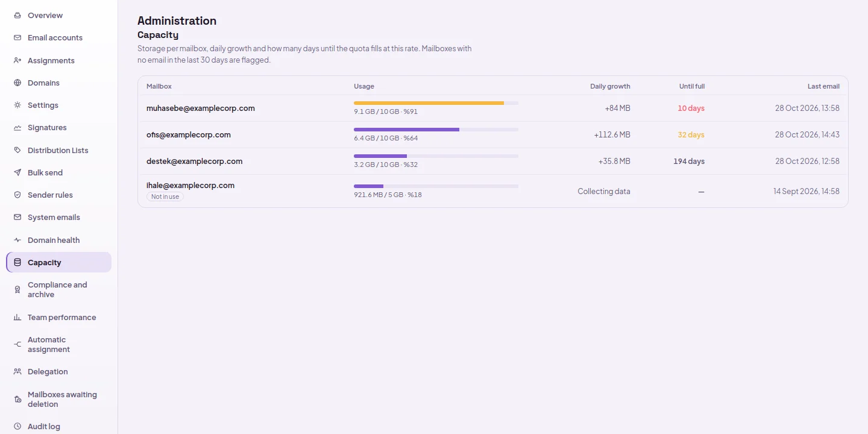The height and width of the screenshot is (434, 868).
Task: Click the Overview icon in the sidebar
Action: (17, 15)
